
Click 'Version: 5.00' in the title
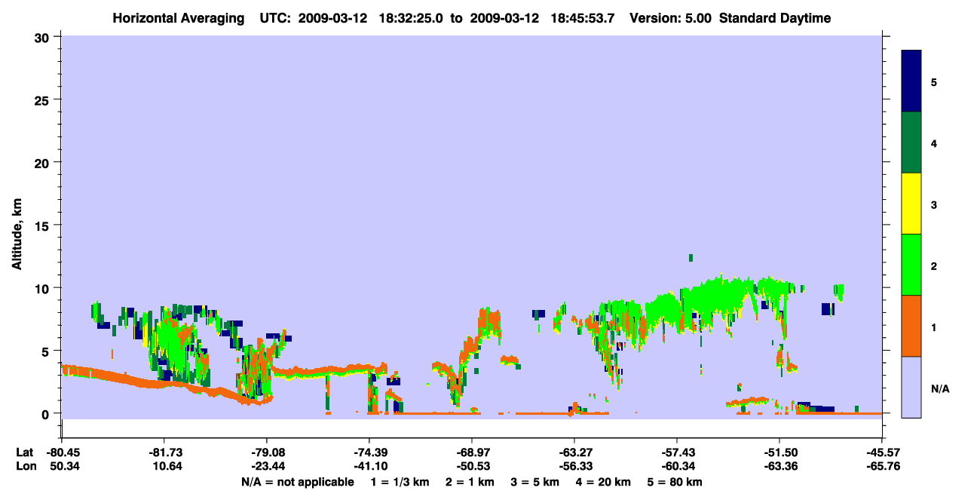(671, 18)
